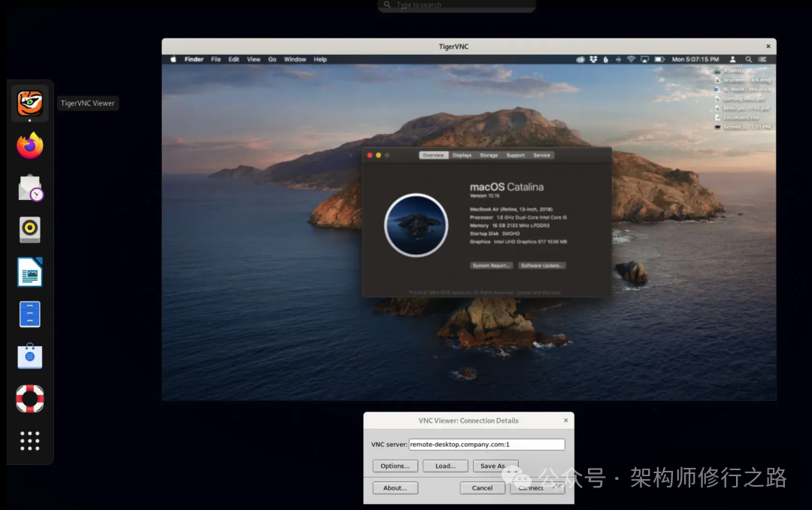The width and height of the screenshot is (812, 510).
Task: Open Ubuntu Software from the dock
Action: 29,356
